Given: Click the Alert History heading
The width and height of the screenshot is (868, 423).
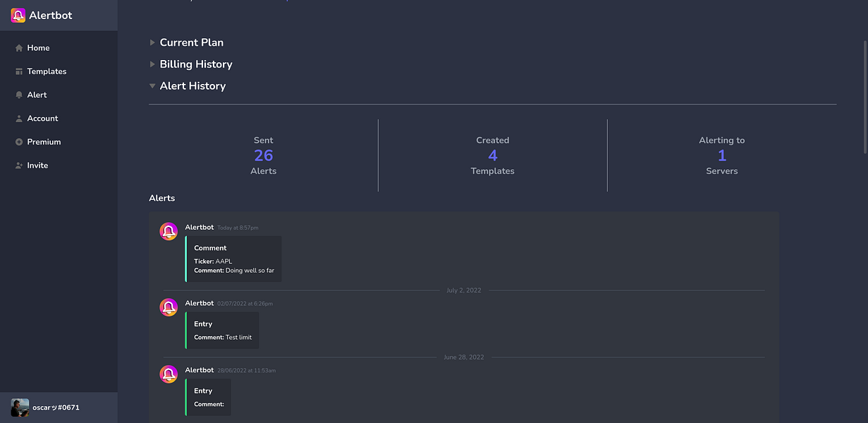Looking at the screenshot, I should pos(192,86).
